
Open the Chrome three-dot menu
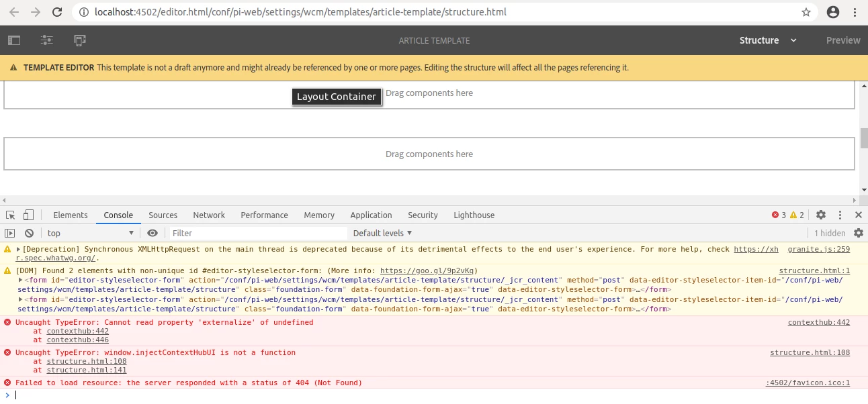click(855, 12)
